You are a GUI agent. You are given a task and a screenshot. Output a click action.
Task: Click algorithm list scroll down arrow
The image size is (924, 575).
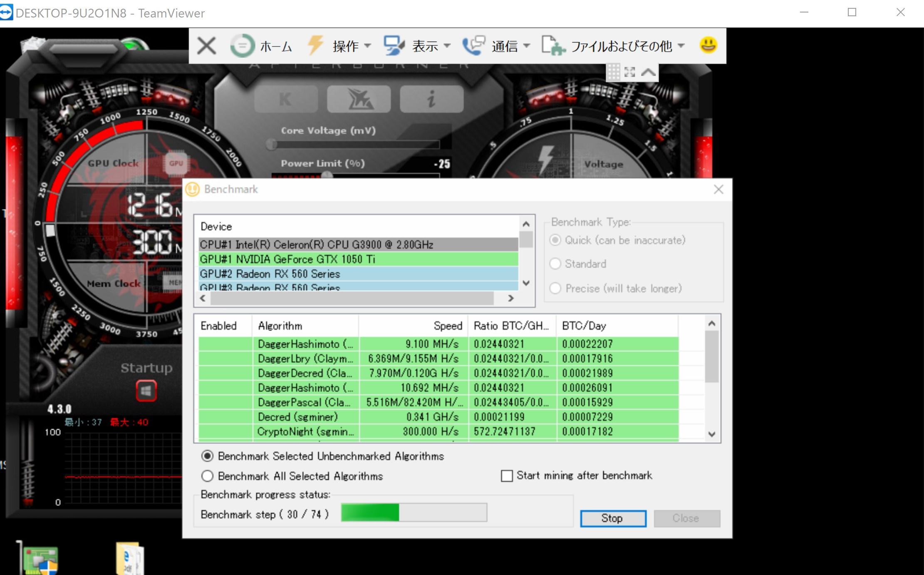(x=711, y=434)
